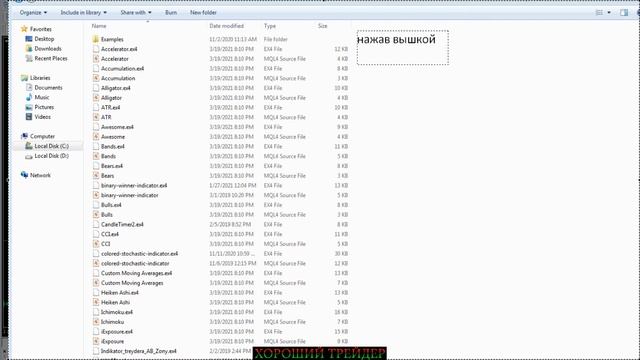Sort by the Type column header
This screenshot has height=360, width=640.
(x=270, y=26)
